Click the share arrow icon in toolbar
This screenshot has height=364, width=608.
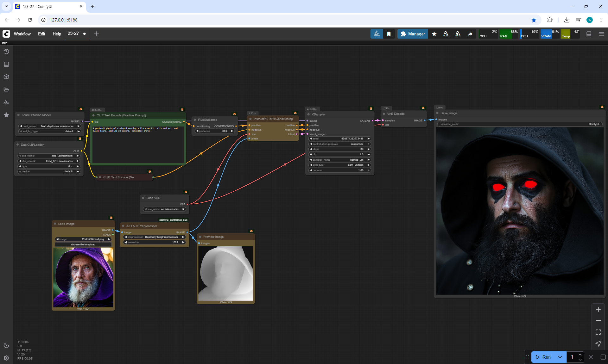(x=470, y=34)
